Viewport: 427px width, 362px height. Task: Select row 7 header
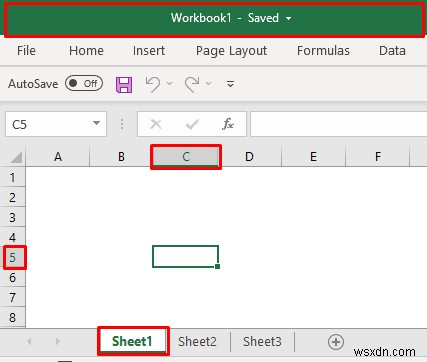click(x=12, y=297)
